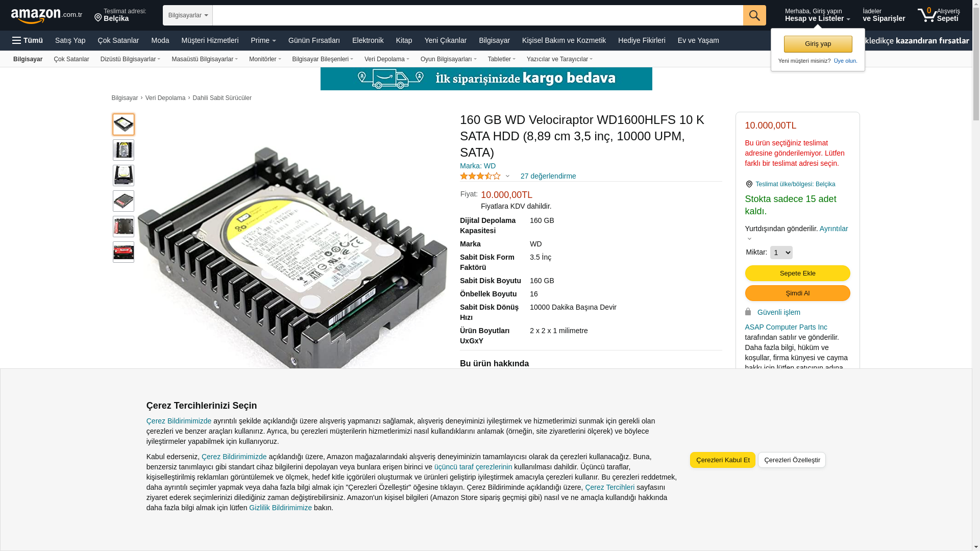Select the last red drive thumbnail
Screen dimensions: 980x551
pos(124,252)
